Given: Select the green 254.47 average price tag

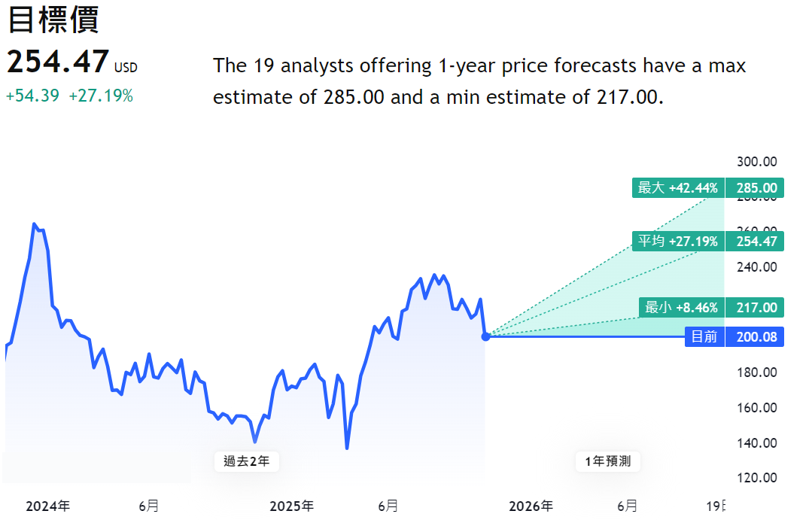Looking at the screenshot, I should coord(756,242).
